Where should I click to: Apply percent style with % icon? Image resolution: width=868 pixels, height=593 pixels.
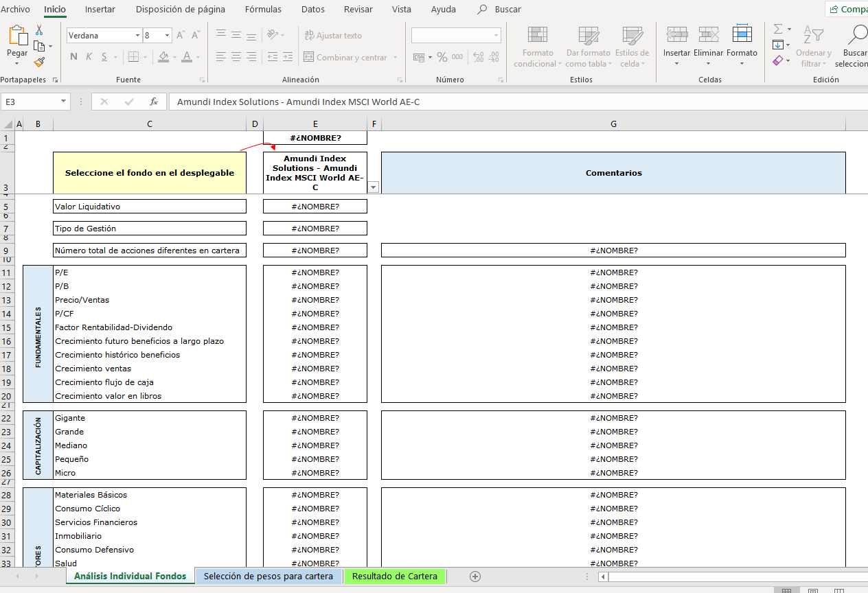(x=442, y=57)
